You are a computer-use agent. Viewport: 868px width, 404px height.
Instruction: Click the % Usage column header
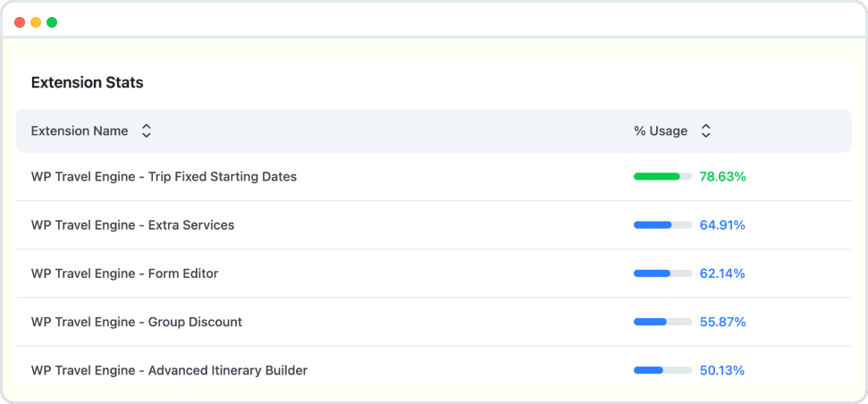(x=661, y=131)
